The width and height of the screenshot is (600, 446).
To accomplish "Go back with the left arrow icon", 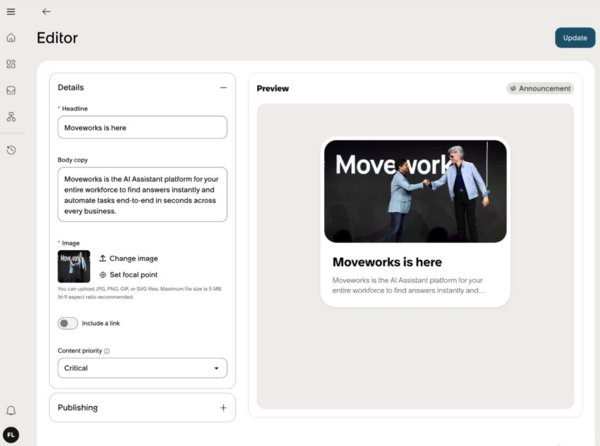I will point(46,12).
